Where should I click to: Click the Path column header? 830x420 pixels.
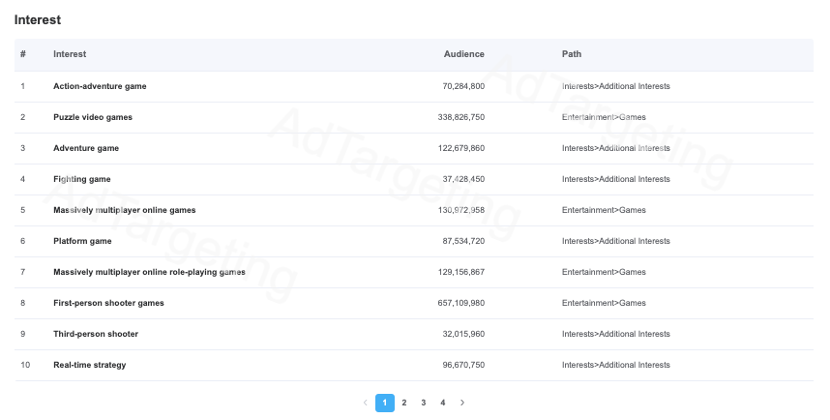pos(572,54)
